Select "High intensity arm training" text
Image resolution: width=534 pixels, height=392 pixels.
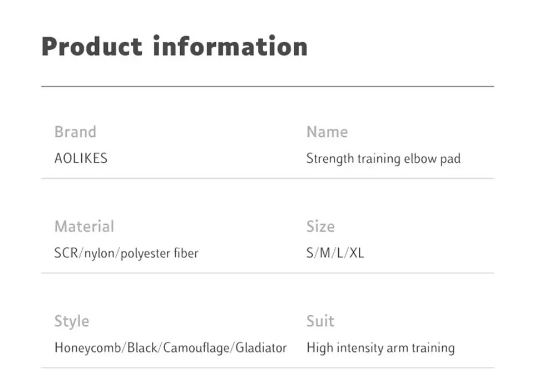coord(380,348)
